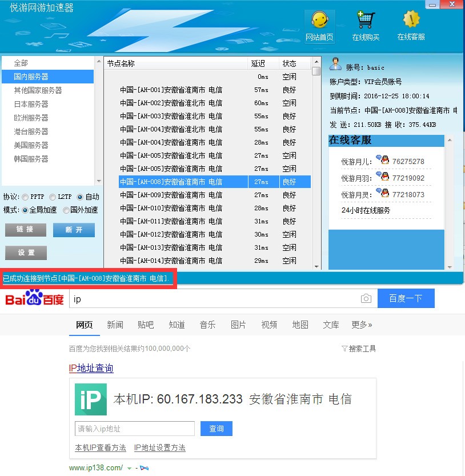The height and width of the screenshot is (476, 465).
Task: Sort by 状态 column header
Action: pos(295,63)
